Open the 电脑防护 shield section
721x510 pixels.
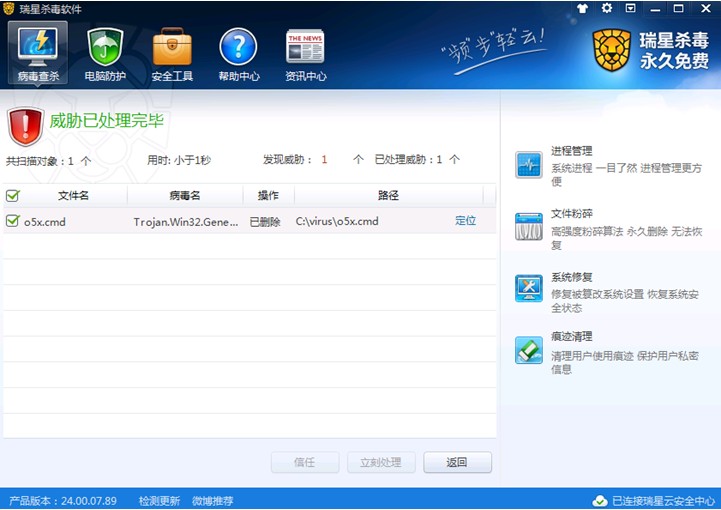[105, 53]
